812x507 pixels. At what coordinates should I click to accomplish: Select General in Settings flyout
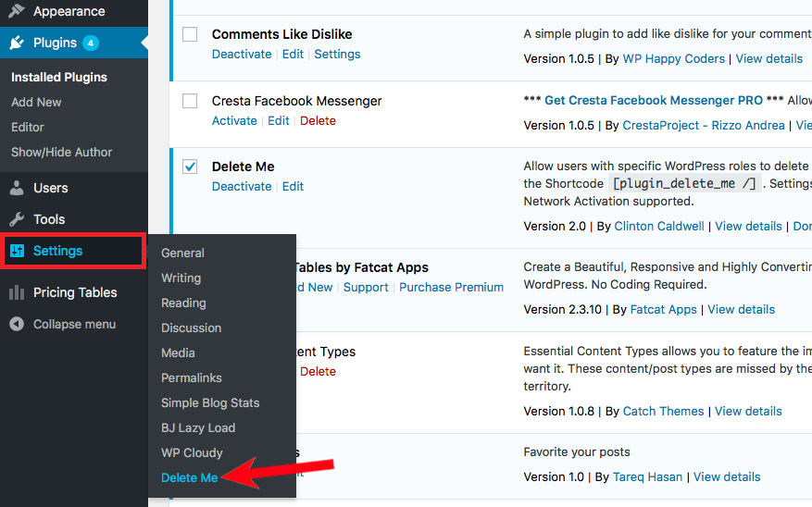tap(182, 253)
